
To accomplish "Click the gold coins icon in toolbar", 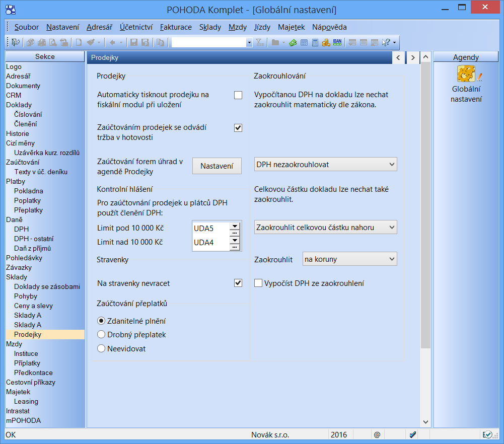I will pos(326,43).
